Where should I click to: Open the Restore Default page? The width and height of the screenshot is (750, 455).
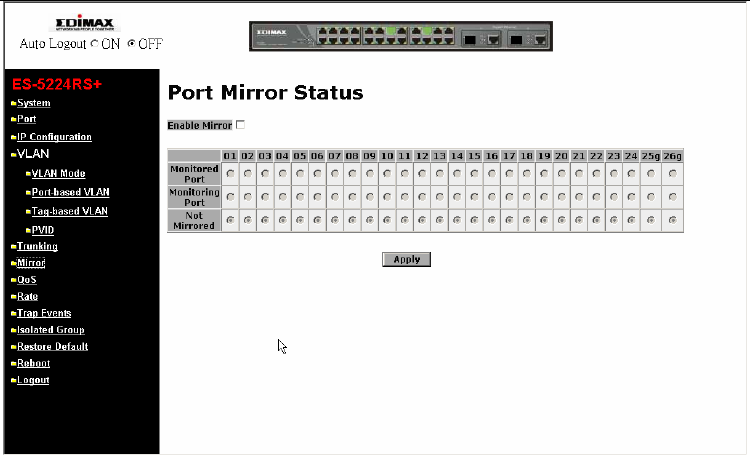[x=53, y=346]
